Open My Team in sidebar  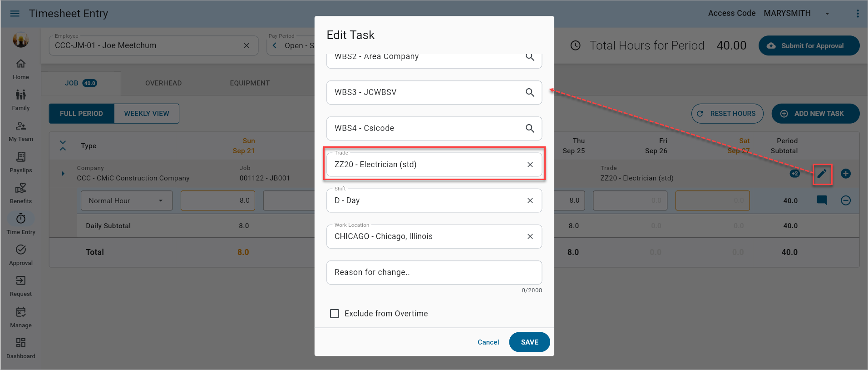point(20,131)
